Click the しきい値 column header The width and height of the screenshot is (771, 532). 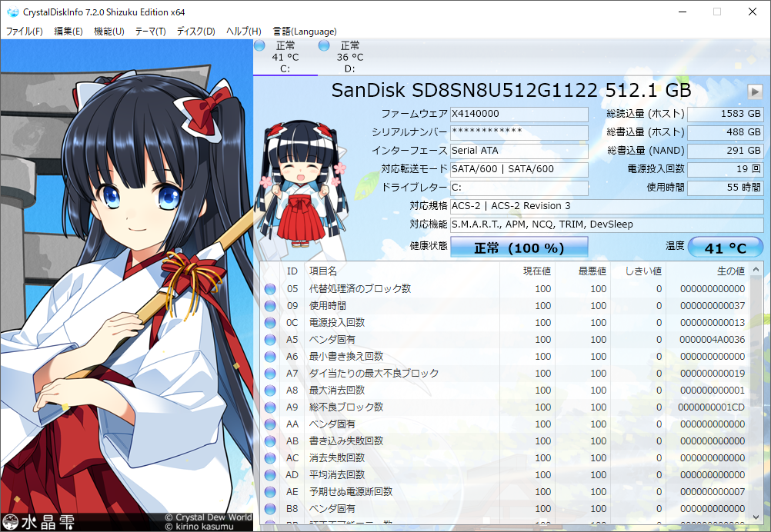coord(638,271)
